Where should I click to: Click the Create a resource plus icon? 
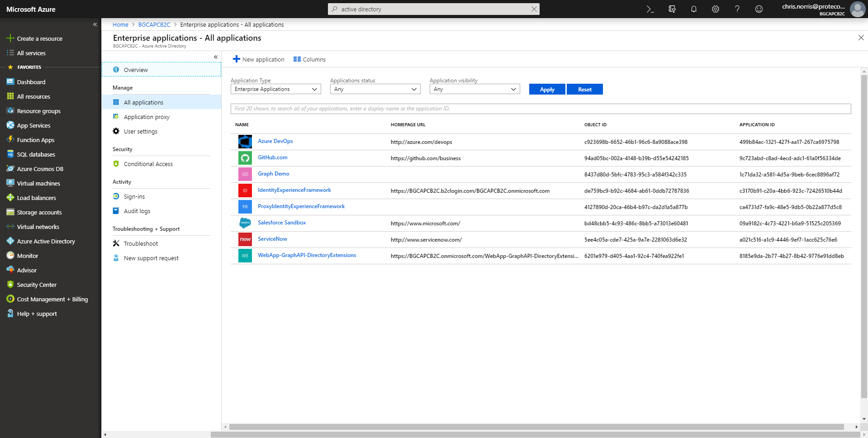coord(10,38)
